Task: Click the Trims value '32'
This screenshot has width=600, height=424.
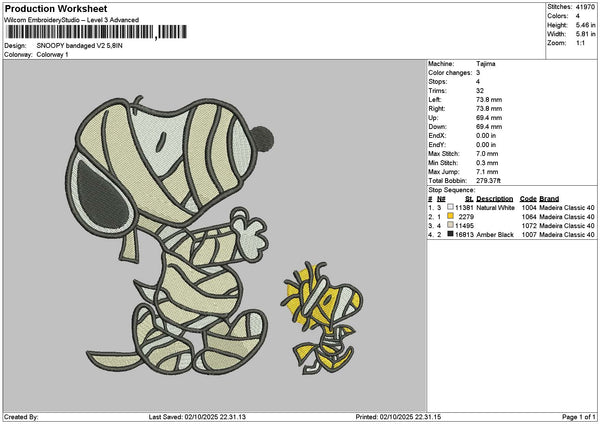Action: (x=480, y=91)
